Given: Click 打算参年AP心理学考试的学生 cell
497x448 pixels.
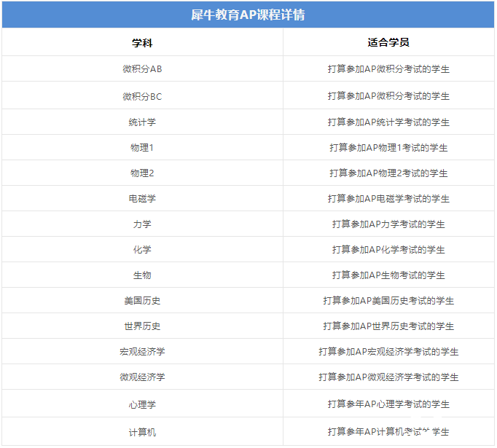Looking at the screenshot, I should (388, 404).
